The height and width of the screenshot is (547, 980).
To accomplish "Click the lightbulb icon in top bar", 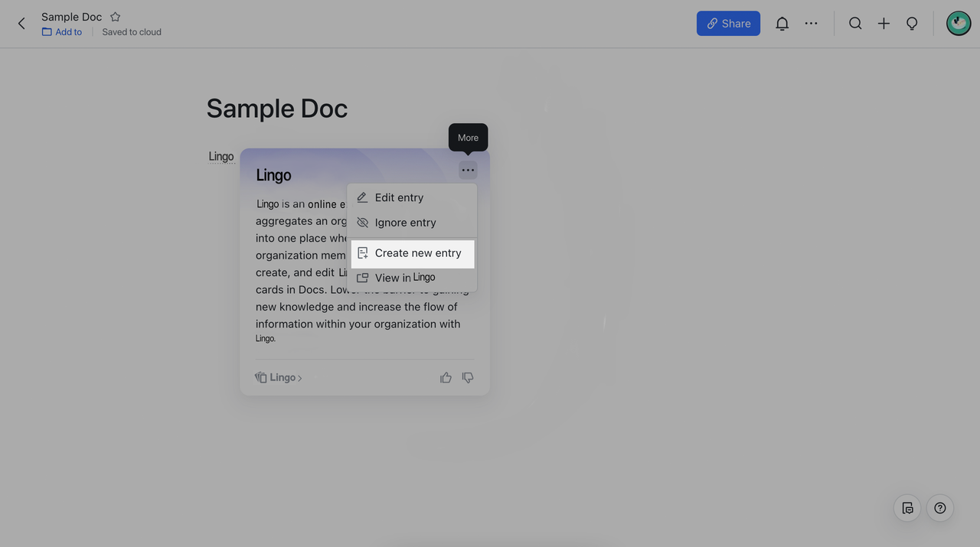I will click(x=912, y=24).
